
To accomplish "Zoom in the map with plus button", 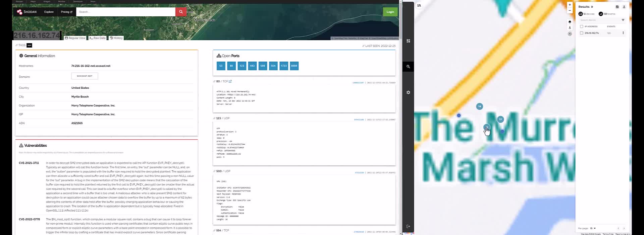I will 570,5.
